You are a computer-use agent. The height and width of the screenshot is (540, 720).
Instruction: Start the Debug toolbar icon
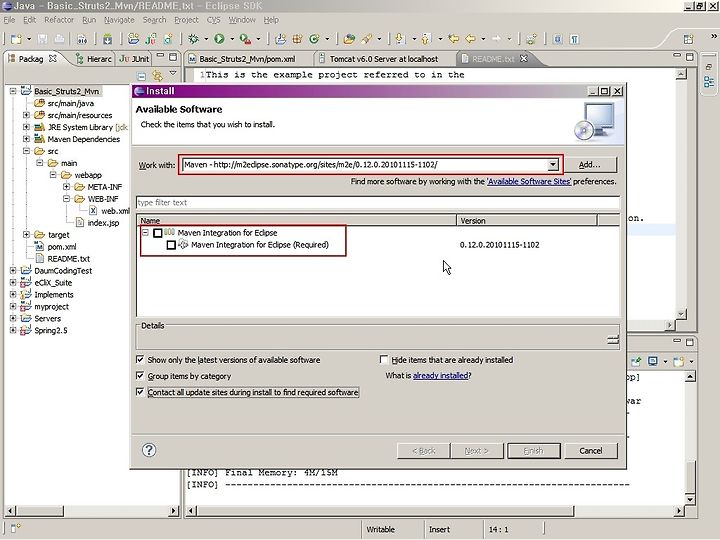pyautogui.click(x=193, y=39)
